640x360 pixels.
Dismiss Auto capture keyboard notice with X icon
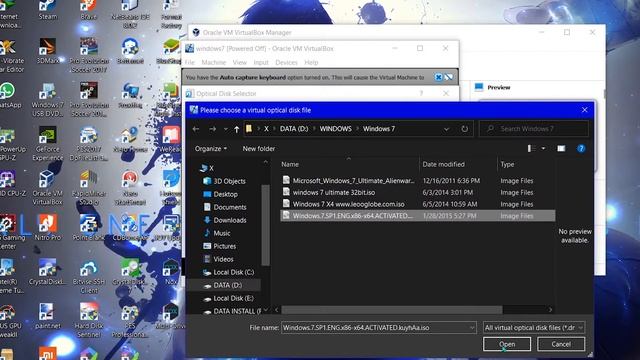(x=438, y=77)
